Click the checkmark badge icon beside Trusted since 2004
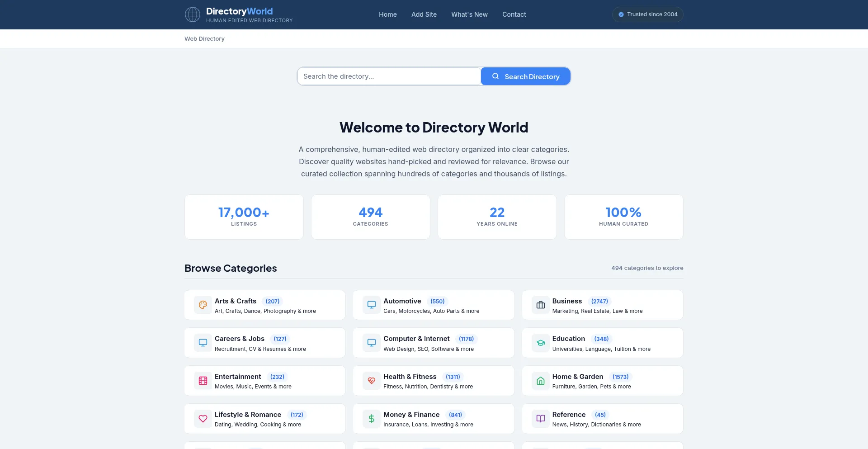The image size is (868, 449). pyautogui.click(x=621, y=14)
